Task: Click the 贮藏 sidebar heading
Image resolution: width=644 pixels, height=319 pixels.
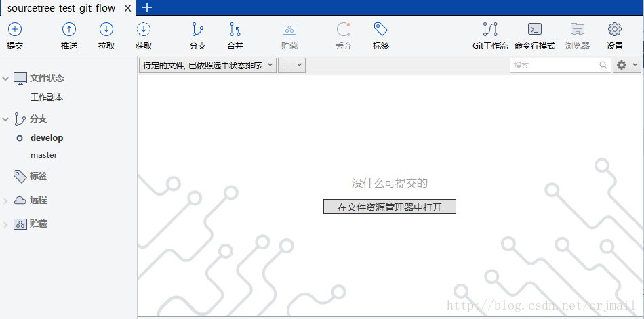Action: point(38,224)
